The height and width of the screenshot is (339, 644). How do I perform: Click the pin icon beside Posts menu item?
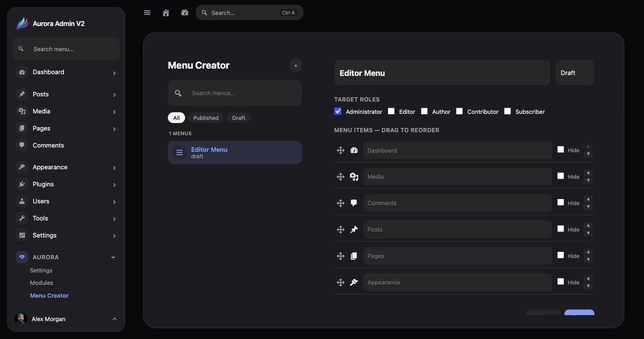tap(354, 229)
